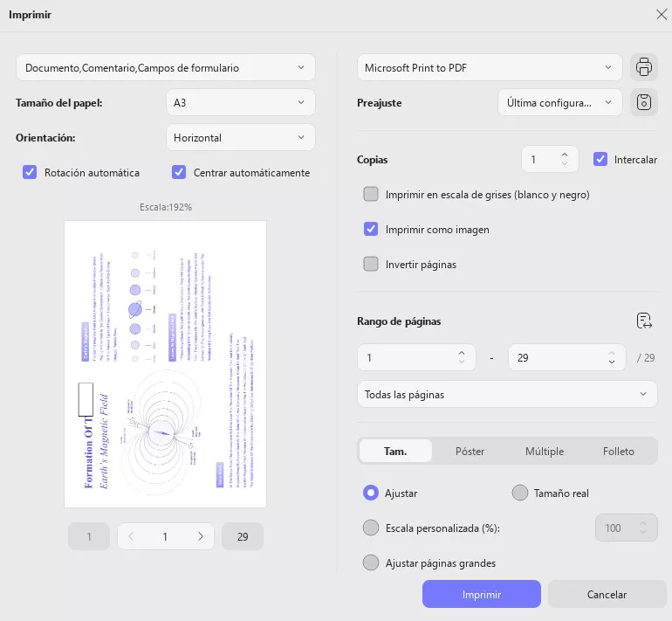
Task: Enable grayscale printing checkbox
Action: [x=371, y=194]
